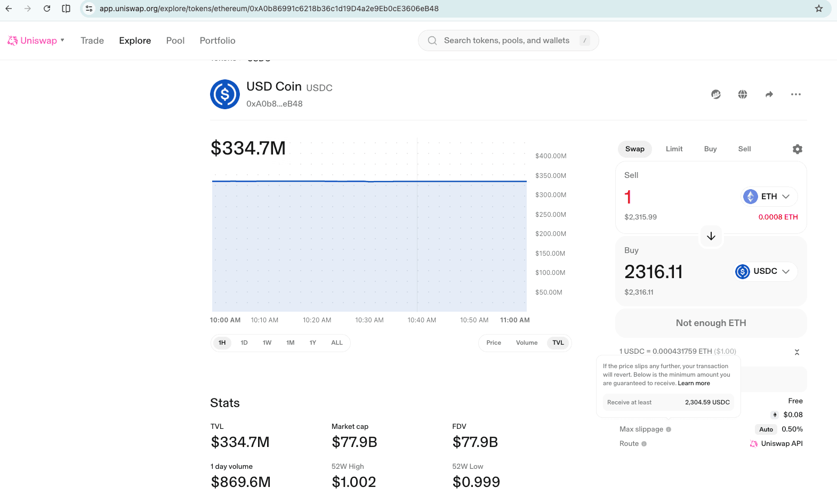Open the USDC website globe icon
The image size is (837, 504).
pyautogui.click(x=743, y=94)
